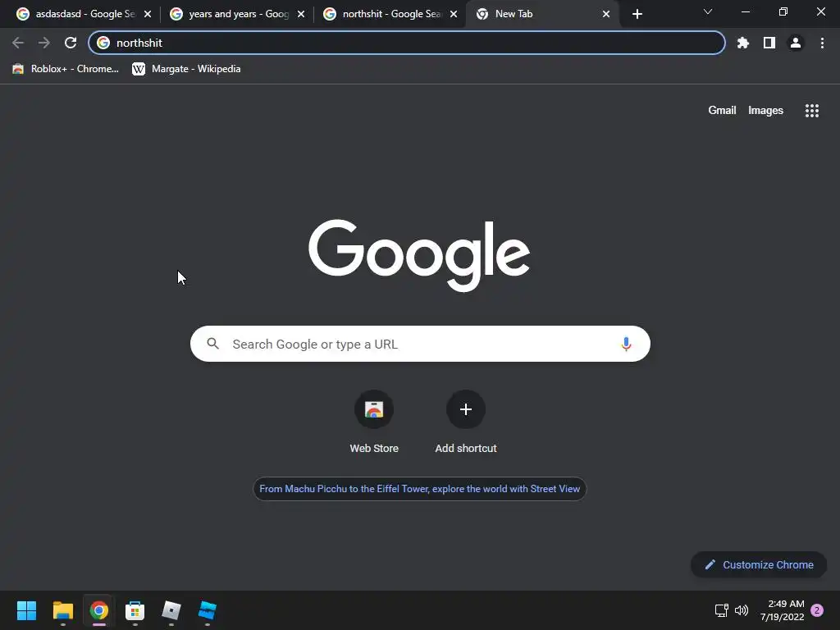Open the Chrome profile avatar
840x630 pixels.
click(796, 43)
